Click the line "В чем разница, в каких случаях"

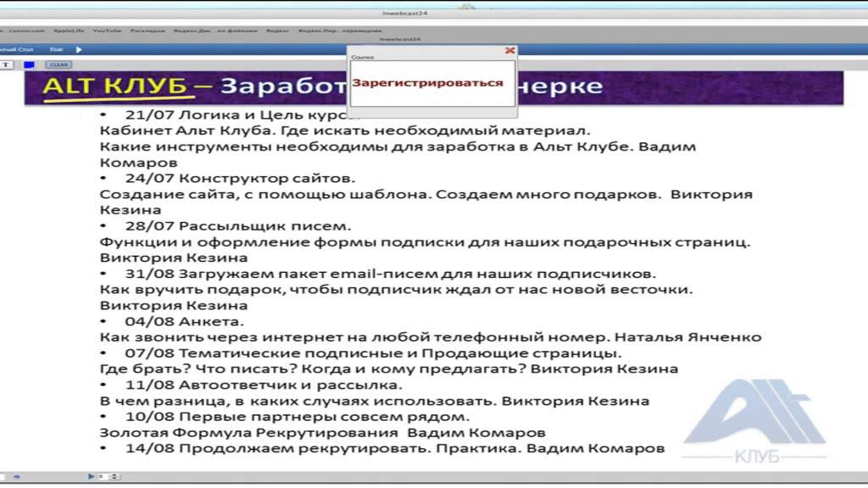[x=374, y=401]
